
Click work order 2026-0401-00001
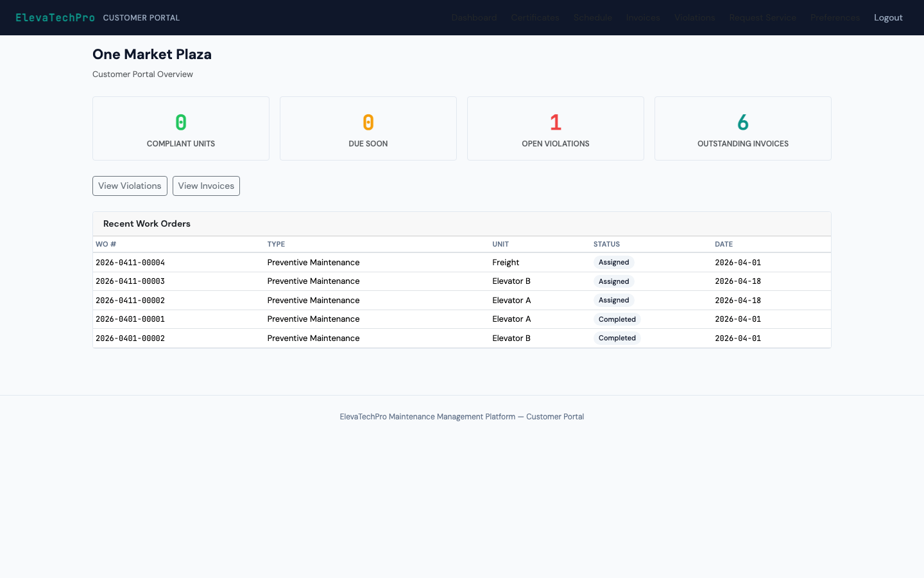(130, 319)
